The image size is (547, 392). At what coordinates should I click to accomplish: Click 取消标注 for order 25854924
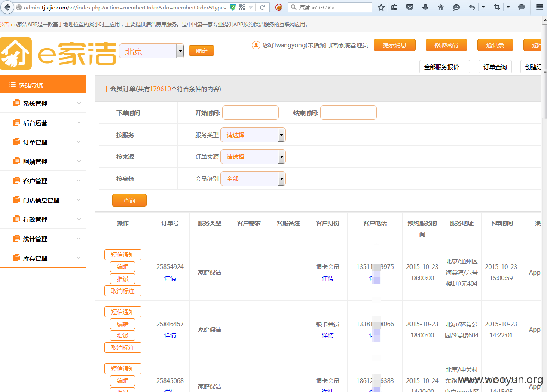123,291
